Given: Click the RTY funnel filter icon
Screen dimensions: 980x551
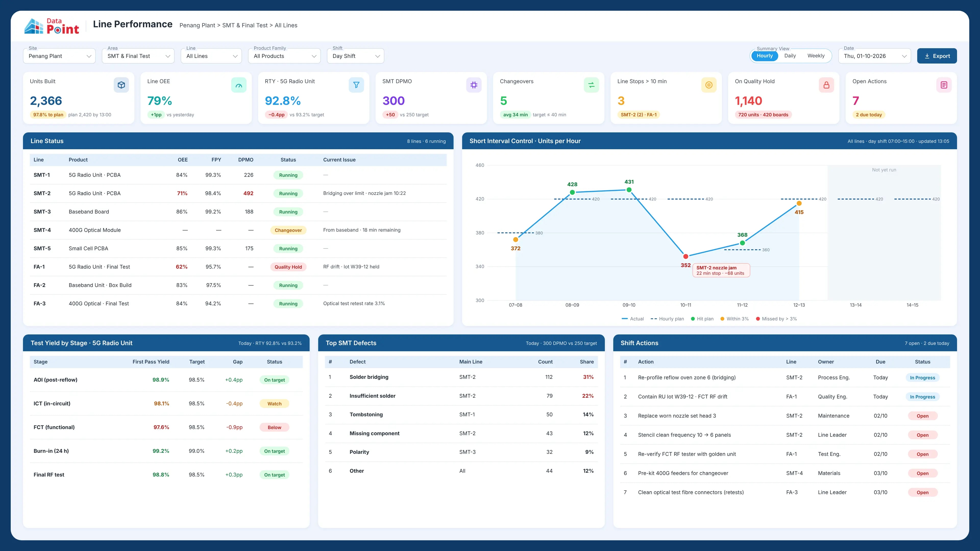Looking at the screenshot, I should pos(357,85).
